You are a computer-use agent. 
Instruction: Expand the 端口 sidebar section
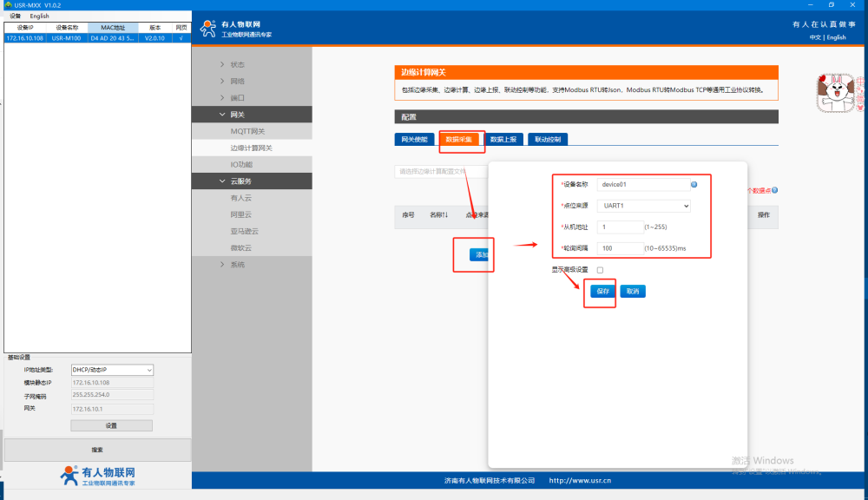(237, 98)
